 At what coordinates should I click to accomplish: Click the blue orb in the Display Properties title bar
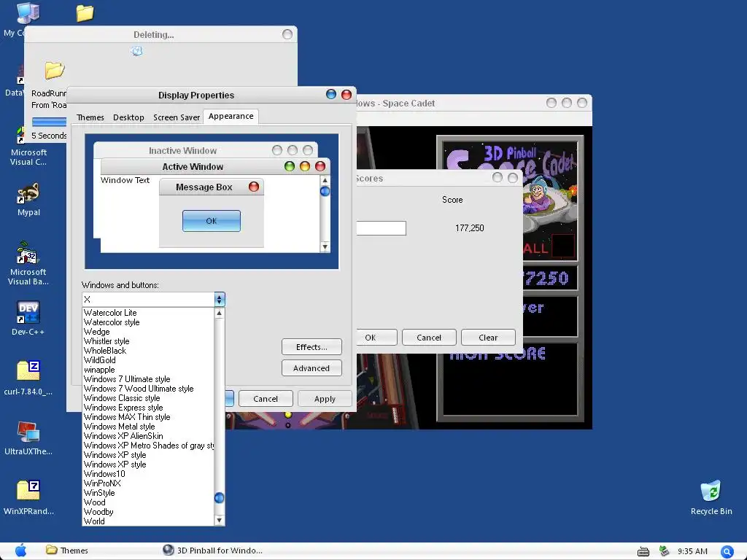331,94
